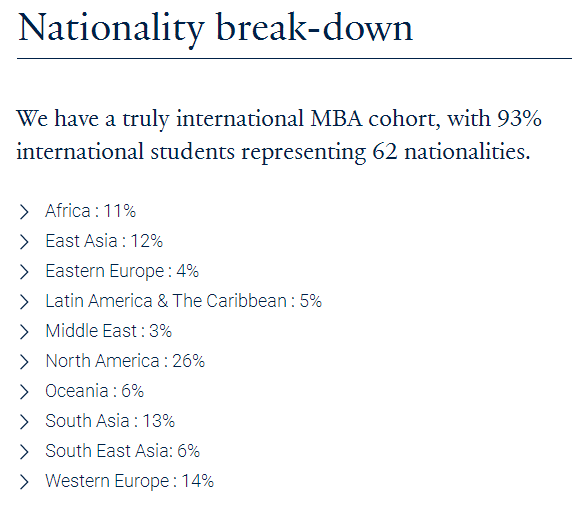Screen dimensions: 579x510
Task: Click the chevron icon beside East Asia
Action: 24,242
